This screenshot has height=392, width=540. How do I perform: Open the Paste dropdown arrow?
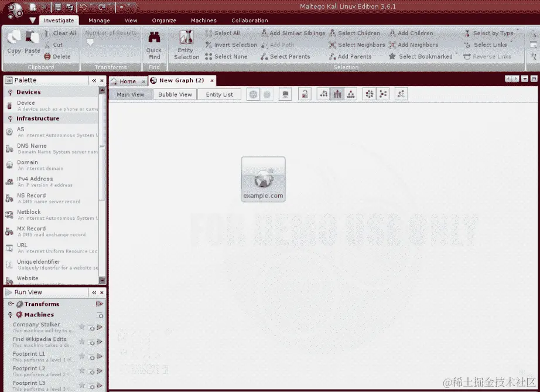[x=32, y=56]
